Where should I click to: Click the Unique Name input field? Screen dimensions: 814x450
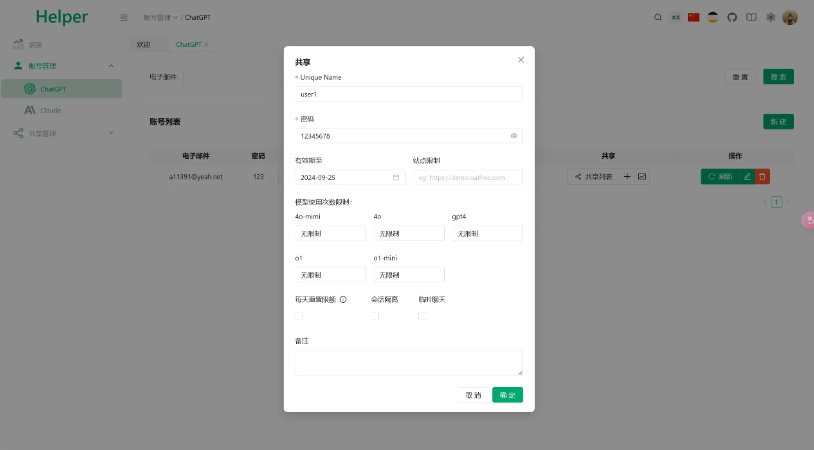[409, 94]
